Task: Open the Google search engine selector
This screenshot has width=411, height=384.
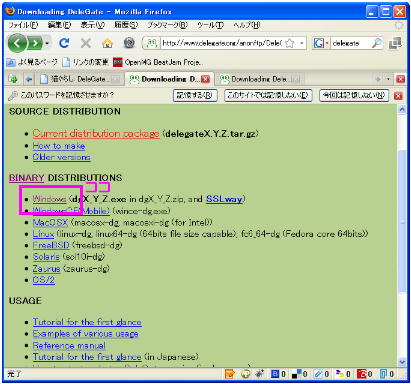Action: point(321,43)
